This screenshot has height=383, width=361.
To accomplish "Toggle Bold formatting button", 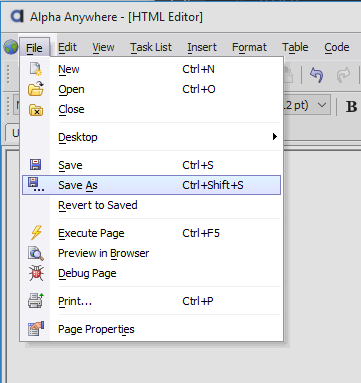I will click(351, 107).
